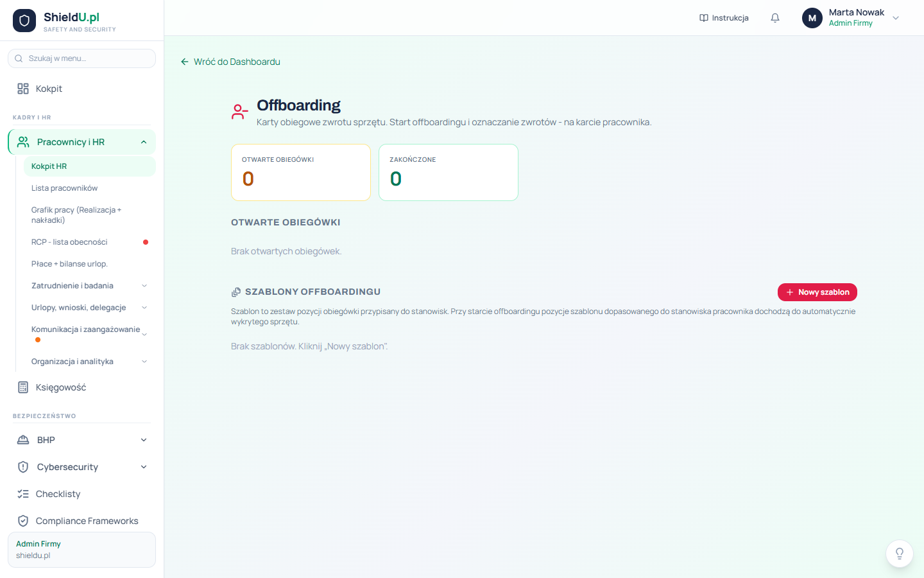This screenshot has height=578, width=924.
Task: Expand Urlopy, wnioski, delegacje submenu
Action: point(144,308)
